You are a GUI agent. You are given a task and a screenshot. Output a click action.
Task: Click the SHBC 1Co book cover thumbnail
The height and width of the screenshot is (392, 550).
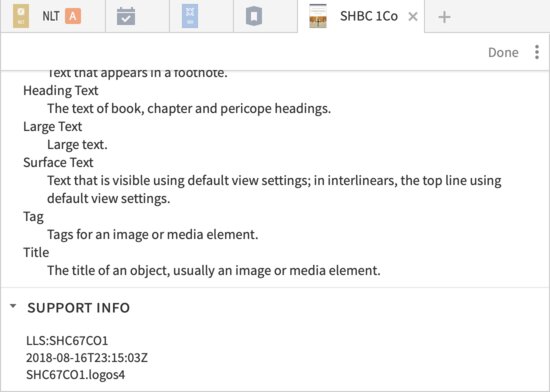tap(318, 16)
